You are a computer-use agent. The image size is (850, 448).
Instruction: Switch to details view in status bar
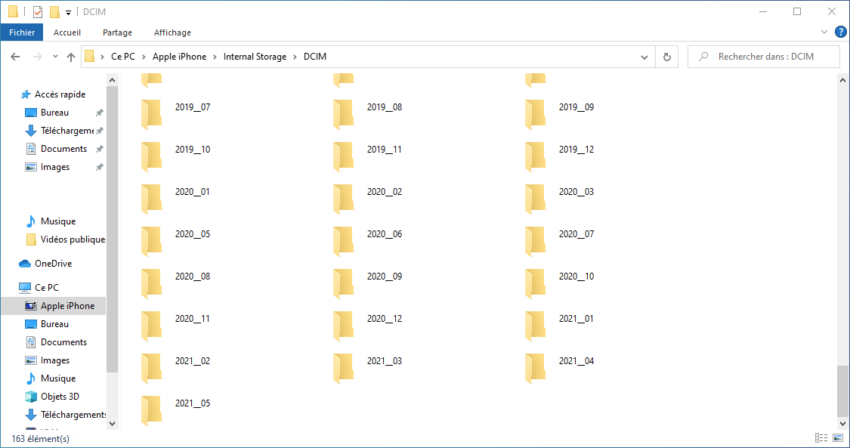pos(821,438)
